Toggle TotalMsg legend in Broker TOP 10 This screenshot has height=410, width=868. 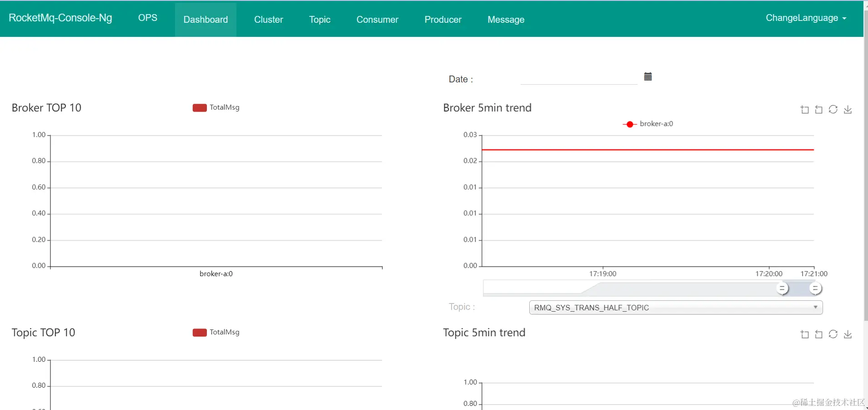(216, 107)
